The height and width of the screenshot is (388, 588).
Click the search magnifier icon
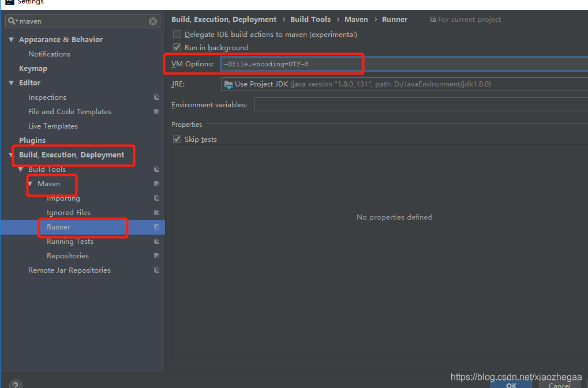click(13, 21)
